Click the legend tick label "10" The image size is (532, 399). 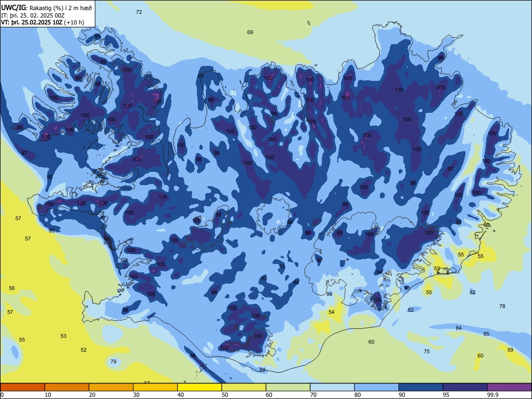coord(48,395)
